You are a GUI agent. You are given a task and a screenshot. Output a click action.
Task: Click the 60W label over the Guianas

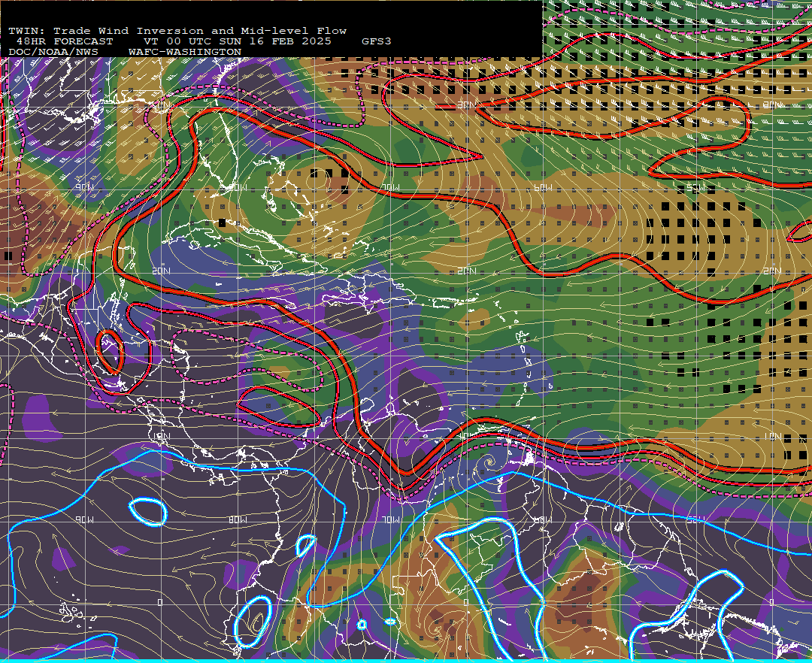(x=543, y=519)
